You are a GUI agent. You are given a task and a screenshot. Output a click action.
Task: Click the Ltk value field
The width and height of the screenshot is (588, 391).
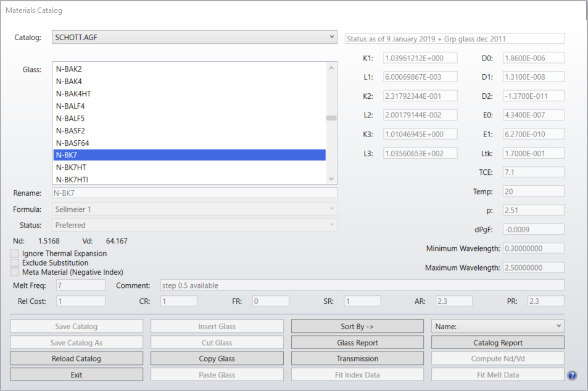click(533, 153)
